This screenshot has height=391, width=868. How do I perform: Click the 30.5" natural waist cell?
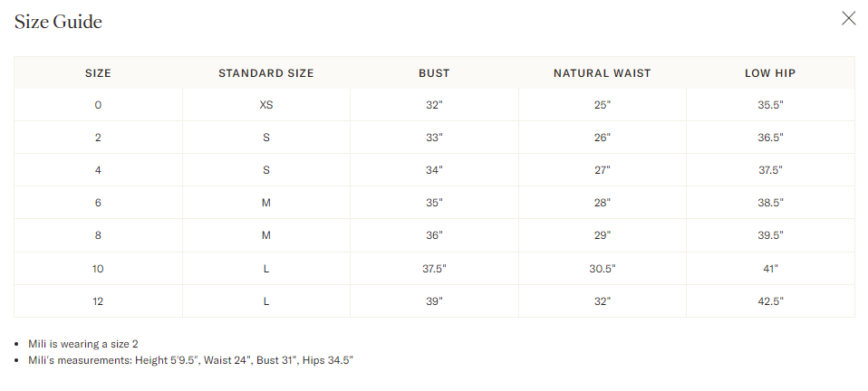click(603, 268)
